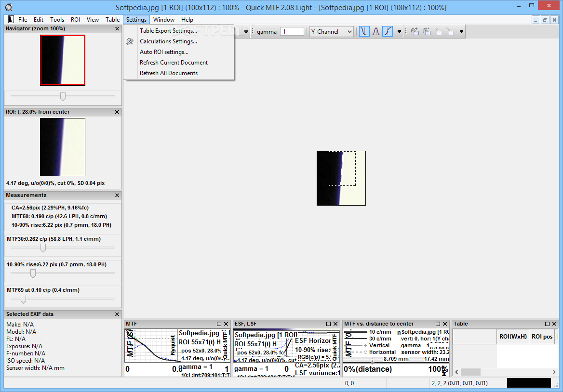Expand the overflow arrow left of gamma
Viewport: 563px width, 392px height.
pos(246,32)
